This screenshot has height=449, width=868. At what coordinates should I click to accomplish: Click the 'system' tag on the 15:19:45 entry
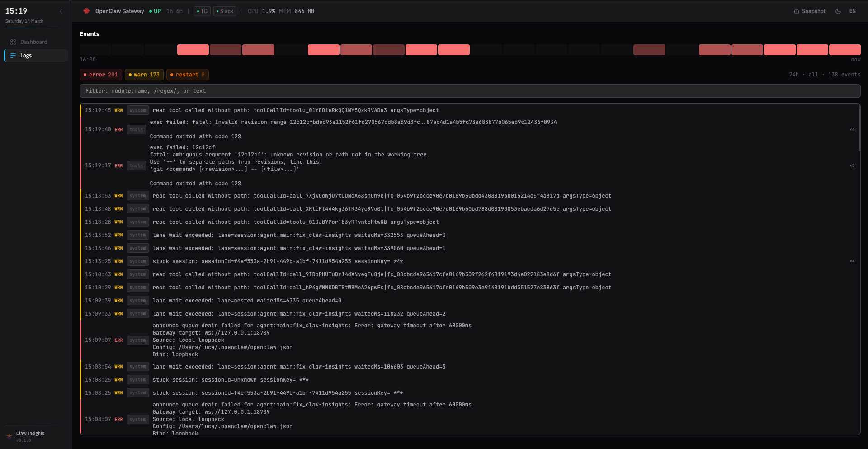[138, 110]
